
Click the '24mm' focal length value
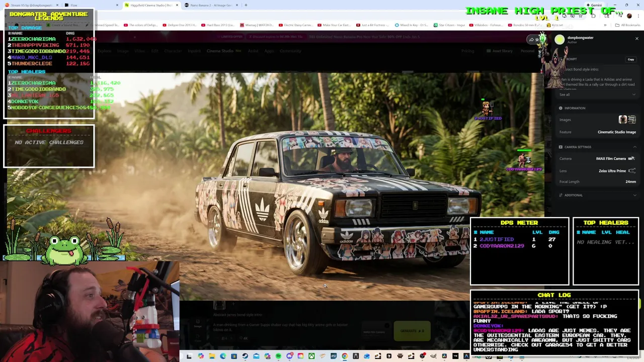[x=630, y=182]
